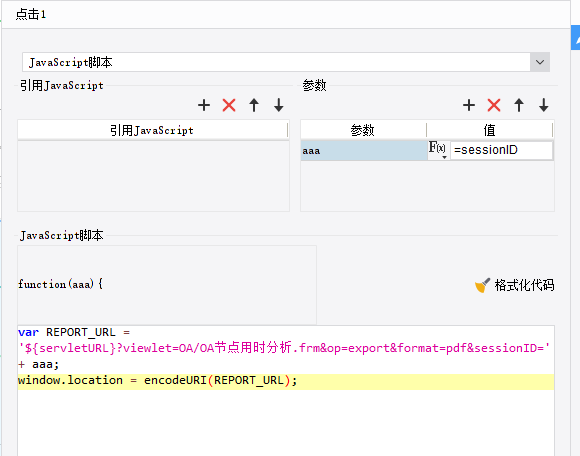Screen dimensions: 580x456
Task: Edit the =sessionID value field
Action: [x=502, y=150]
